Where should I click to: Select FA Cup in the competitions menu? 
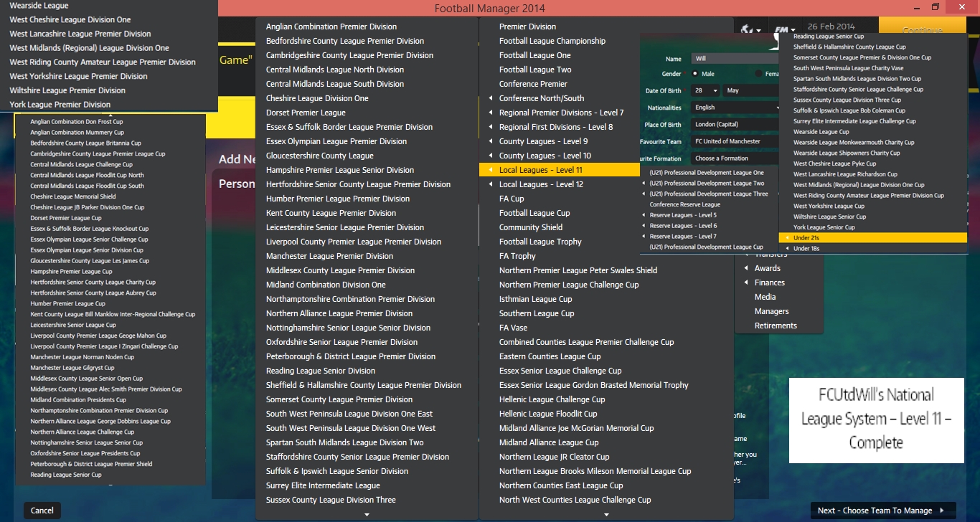pos(512,199)
